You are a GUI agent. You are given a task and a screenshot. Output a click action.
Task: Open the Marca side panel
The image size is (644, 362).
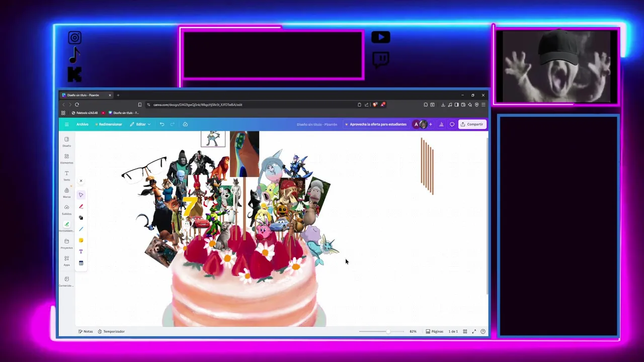coord(66,193)
